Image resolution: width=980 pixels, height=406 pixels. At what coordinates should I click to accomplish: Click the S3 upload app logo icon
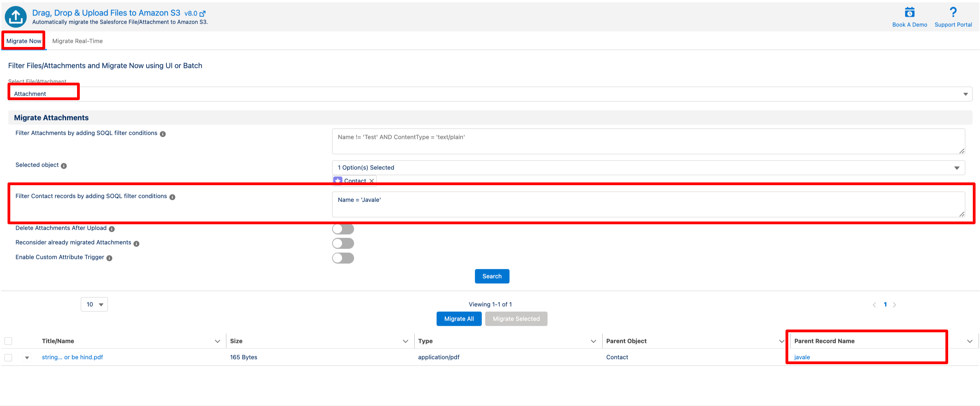(16, 17)
